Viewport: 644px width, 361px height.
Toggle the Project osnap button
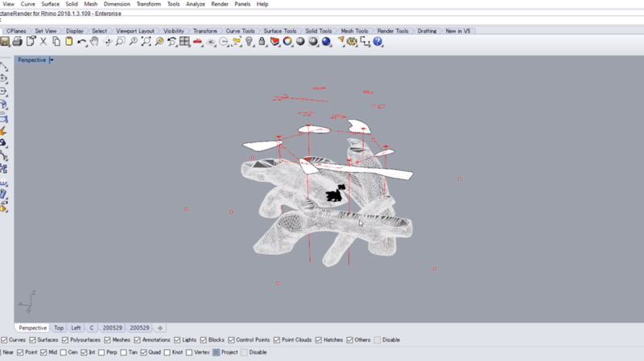click(x=217, y=352)
